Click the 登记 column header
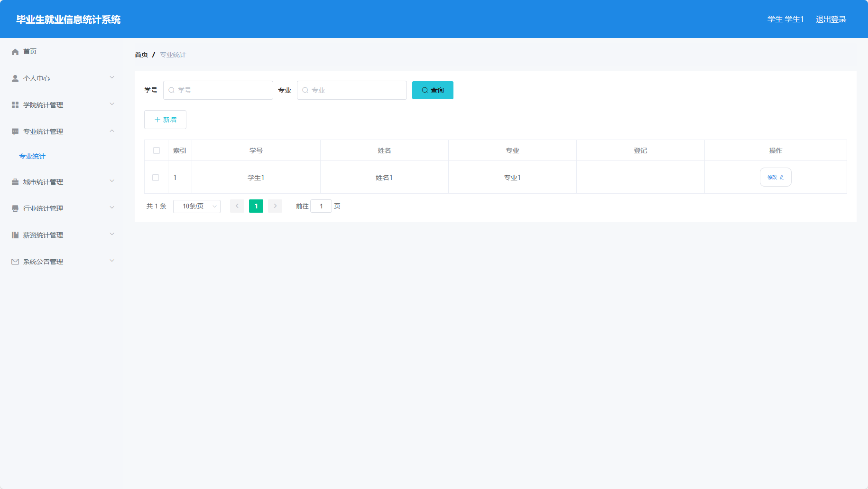This screenshot has width=868, height=489. (x=640, y=150)
